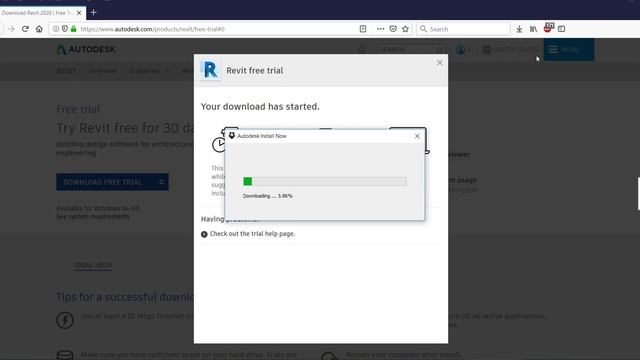Open the TRIAL HELP link
Screen dimensions: 640x360
coord(93,265)
